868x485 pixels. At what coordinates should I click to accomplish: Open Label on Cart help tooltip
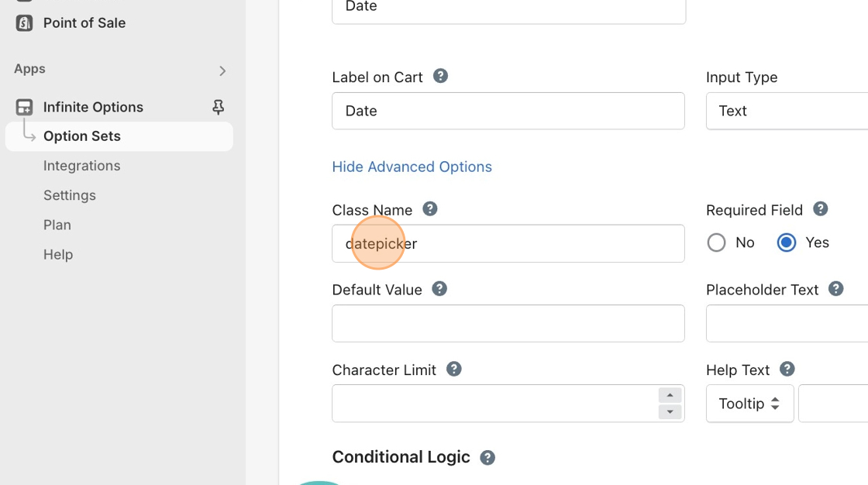[440, 76]
